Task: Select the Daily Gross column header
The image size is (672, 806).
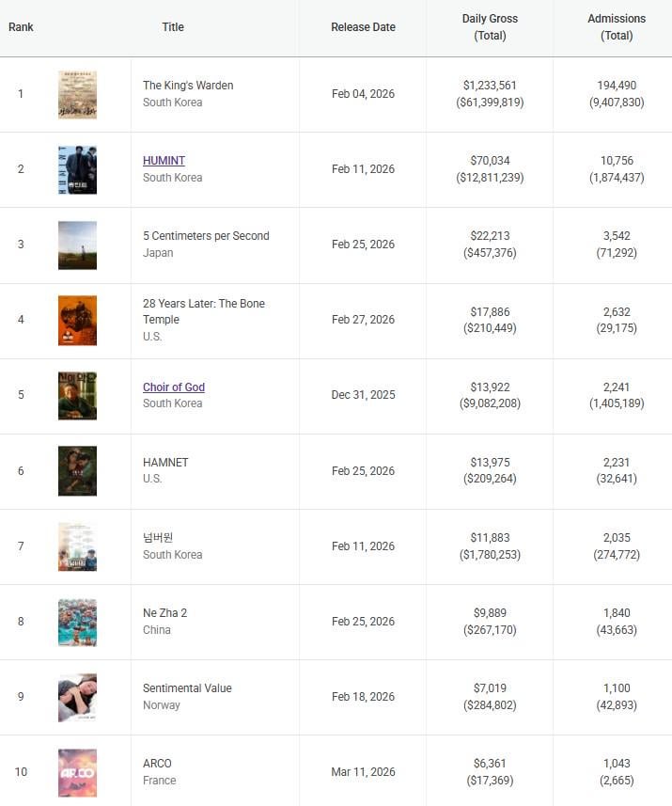Action: pos(490,27)
